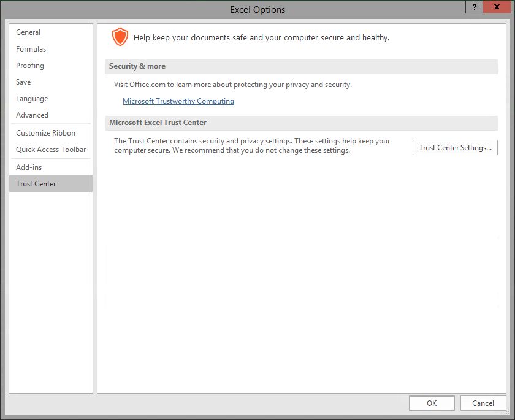Click the Help question mark button
Viewport: 515px width, 420px height.
(475, 7)
